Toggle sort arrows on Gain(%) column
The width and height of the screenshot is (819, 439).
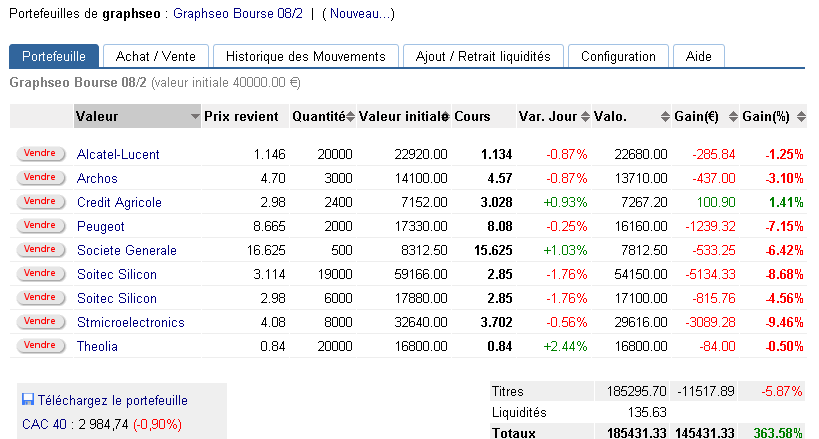coord(800,117)
